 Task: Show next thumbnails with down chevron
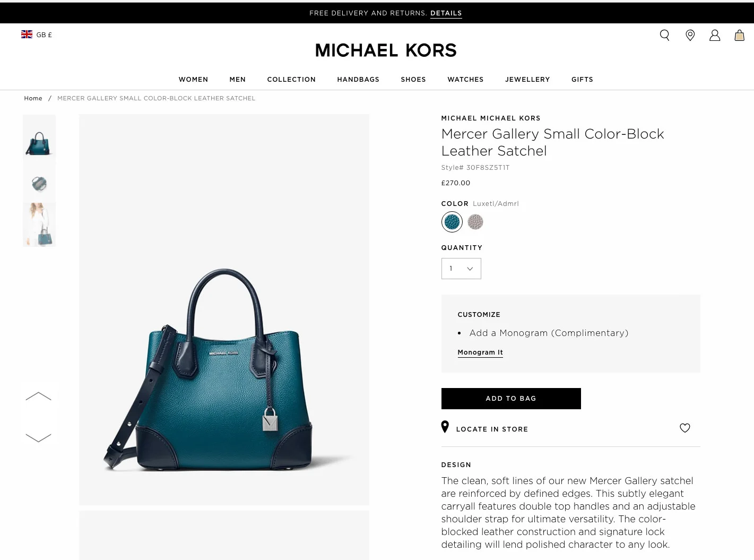38,437
